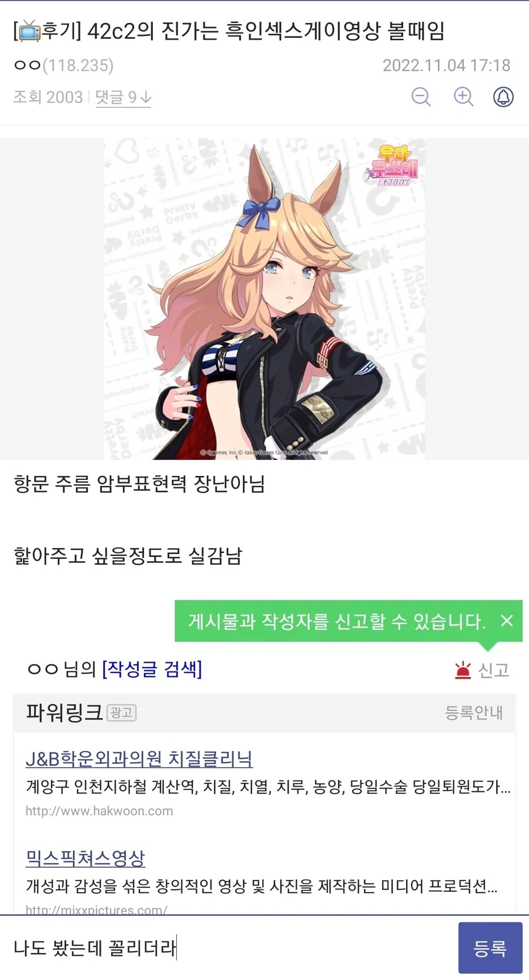Increase text size with zoom-in magnifier icon
Viewport: 529px width, 980px height.
tap(463, 96)
